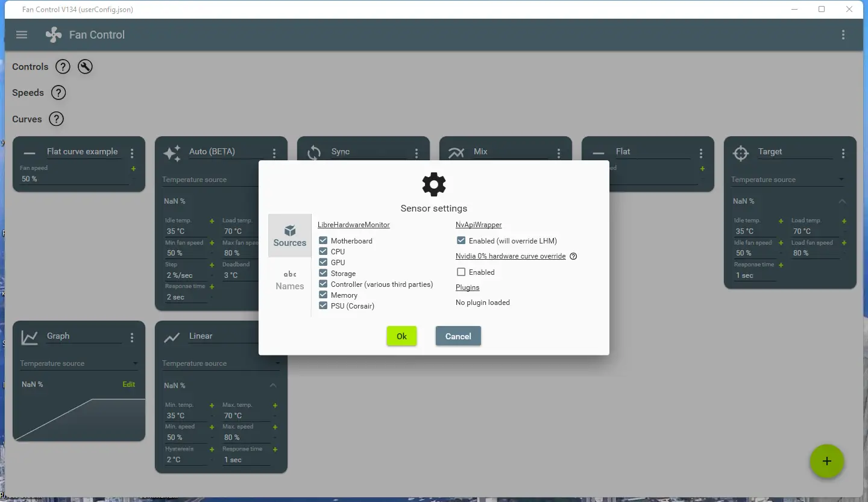
Task: Uncheck the GPU checkbox
Action: tap(323, 262)
